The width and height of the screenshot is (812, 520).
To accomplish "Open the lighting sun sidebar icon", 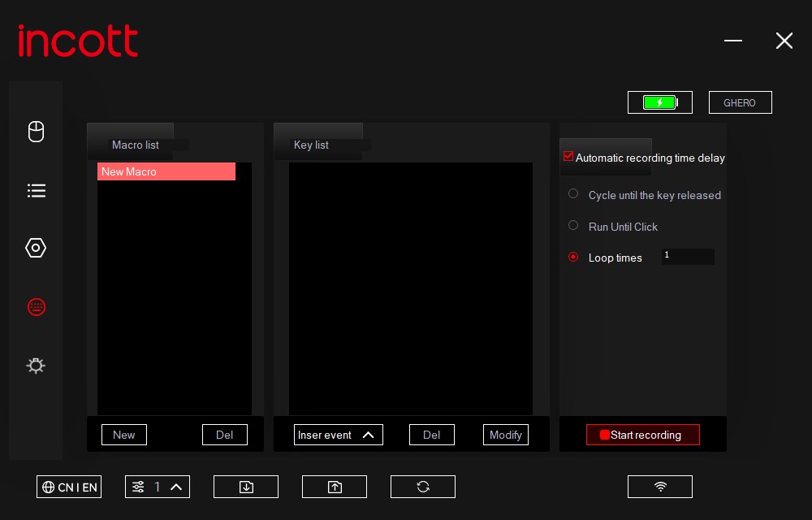I will tap(36, 366).
